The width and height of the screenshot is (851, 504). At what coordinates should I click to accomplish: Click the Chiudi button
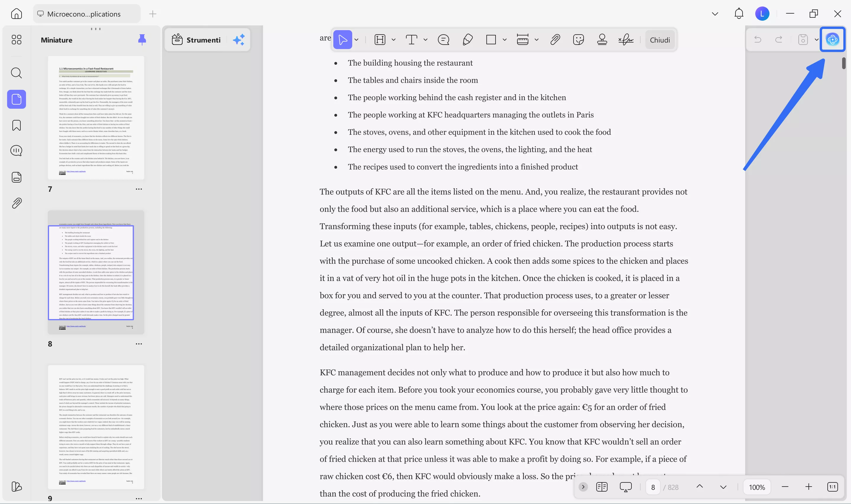(x=660, y=40)
